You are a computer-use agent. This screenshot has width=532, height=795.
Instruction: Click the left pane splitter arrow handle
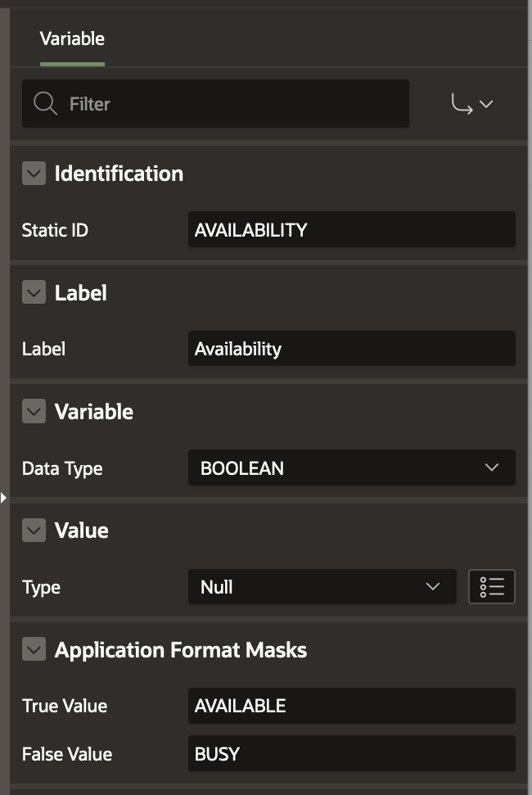tap(3, 497)
